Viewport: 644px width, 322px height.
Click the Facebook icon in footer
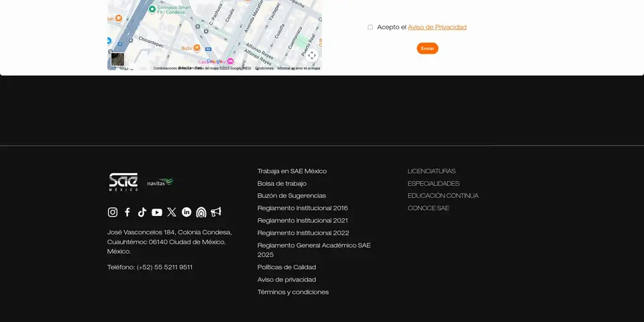[127, 212]
